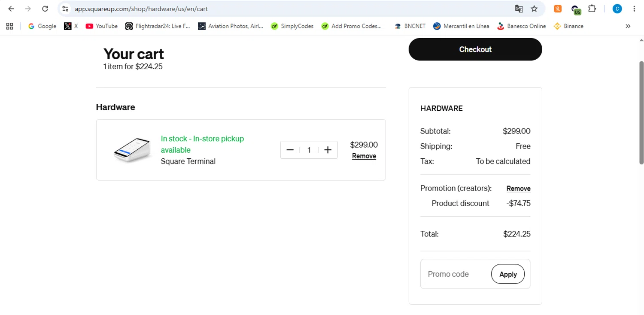Click the address bar URL
The width and height of the screenshot is (644, 315).
click(x=141, y=9)
